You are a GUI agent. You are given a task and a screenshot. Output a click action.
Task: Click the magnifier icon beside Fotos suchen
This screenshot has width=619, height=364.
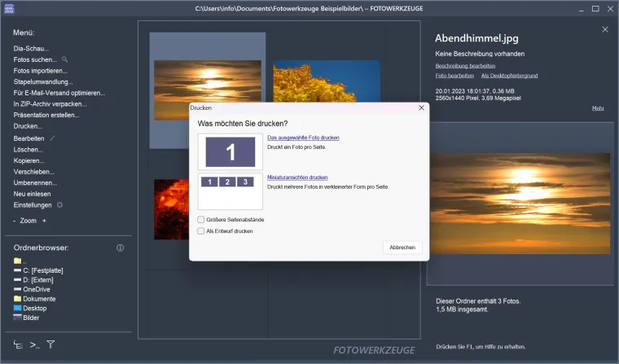(x=65, y=59)
